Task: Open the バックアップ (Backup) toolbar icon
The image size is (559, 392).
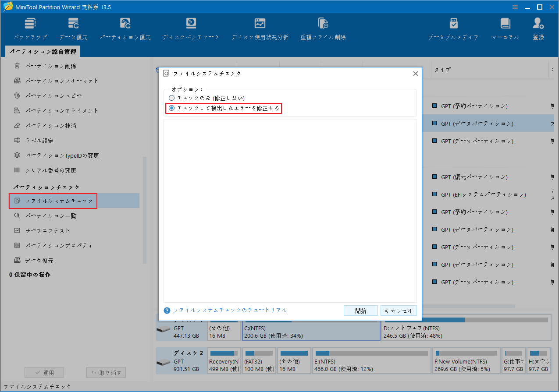Action: 30,27
